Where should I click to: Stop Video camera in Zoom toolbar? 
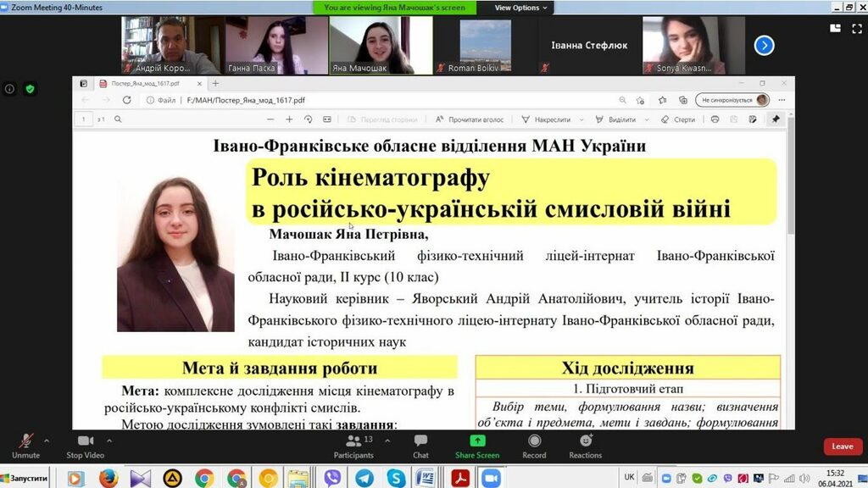click(x=85, y=446)
